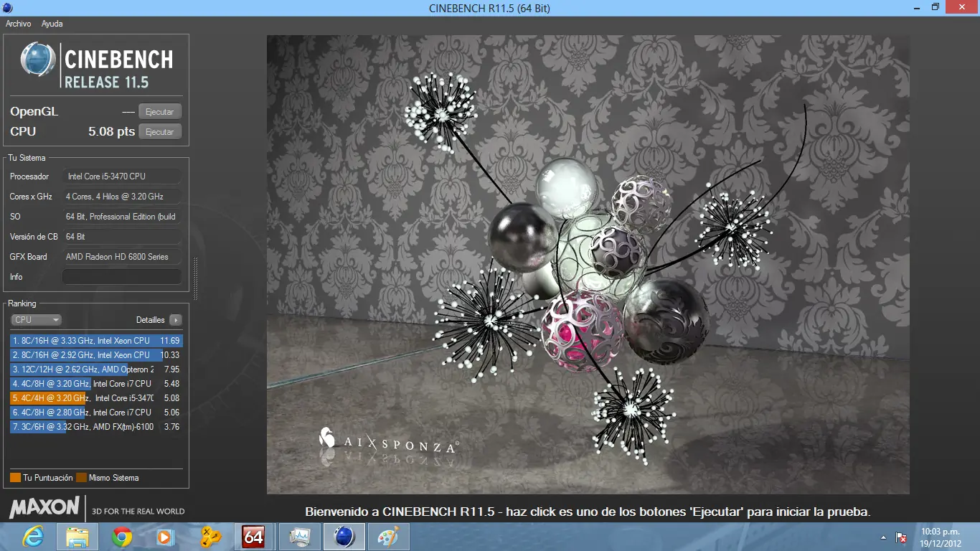Viewport: 980px width, 551px height.
Task: Click the 'Bienvenido a CINEBENCH R11.5' status message
Action: [x=588, y=512]
